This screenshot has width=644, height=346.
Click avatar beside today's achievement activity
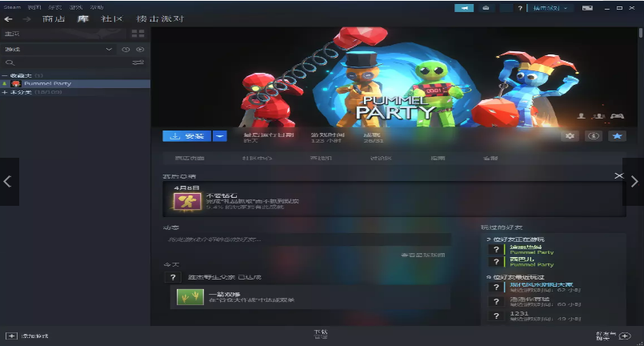pyautogui.click(x=173, y=277)
